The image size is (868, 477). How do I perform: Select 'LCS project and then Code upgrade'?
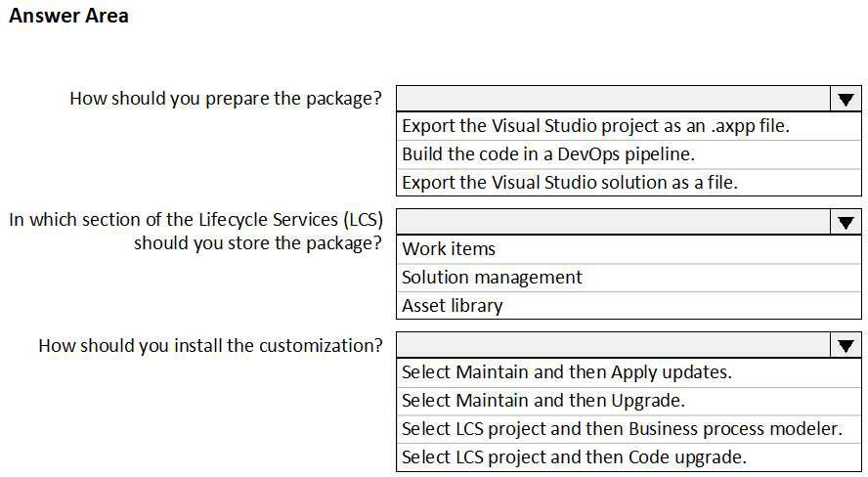pyautogui.click(x=574, y=456)
